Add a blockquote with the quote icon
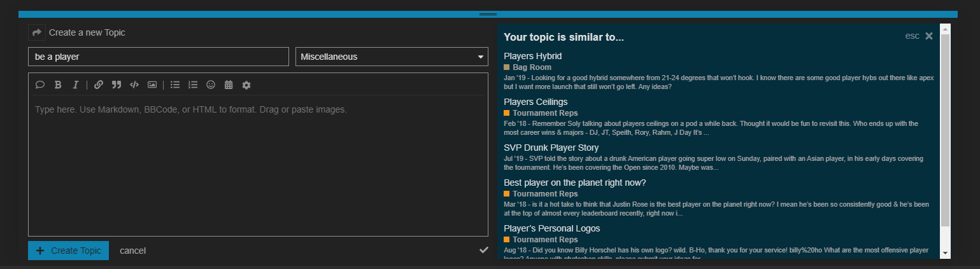 point(117,85)
